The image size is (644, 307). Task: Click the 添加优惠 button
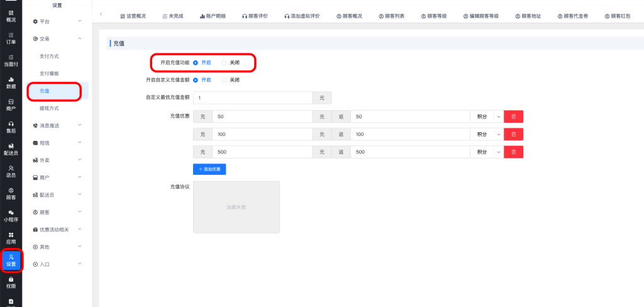[x=209, y=169]
